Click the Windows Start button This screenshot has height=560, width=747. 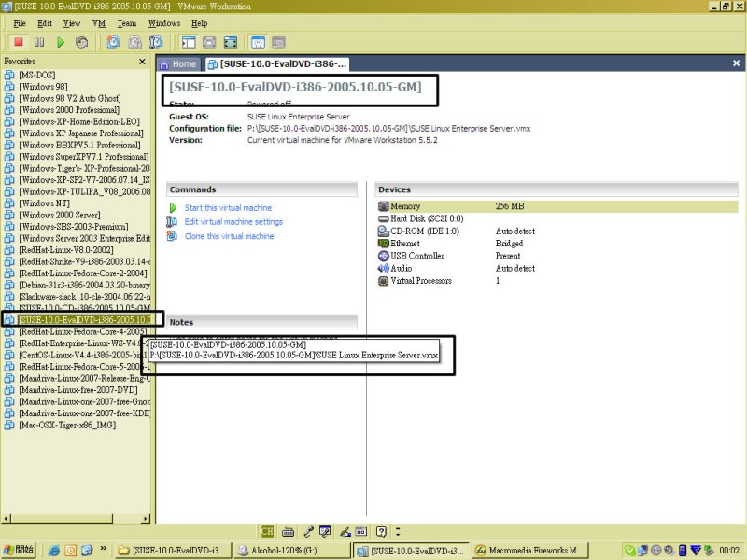(19, 550)
